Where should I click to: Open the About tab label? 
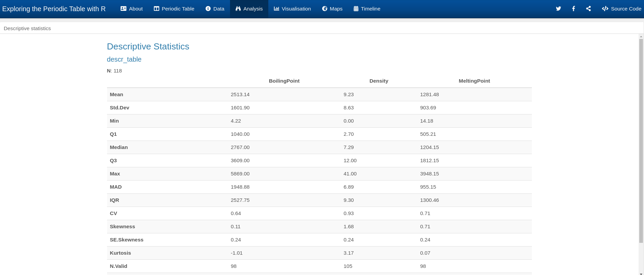point(136,9)
